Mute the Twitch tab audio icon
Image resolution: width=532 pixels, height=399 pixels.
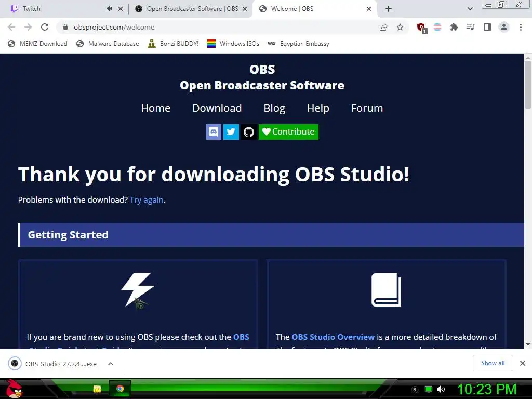tap(109, 9)
